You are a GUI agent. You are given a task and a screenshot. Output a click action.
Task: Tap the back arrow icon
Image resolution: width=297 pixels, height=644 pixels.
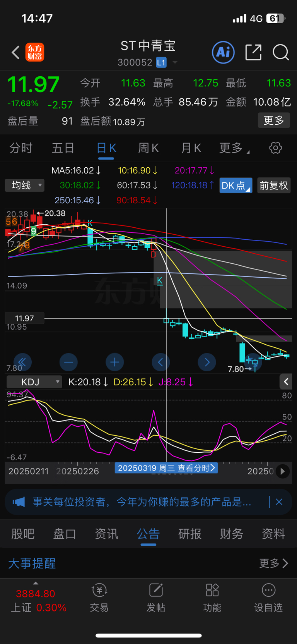click(15, 52)
